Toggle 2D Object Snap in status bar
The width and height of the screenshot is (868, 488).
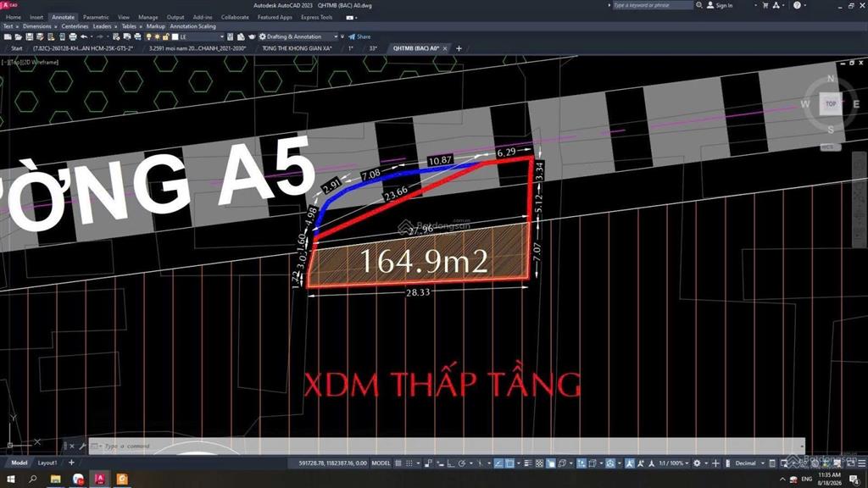click(x=509, y=463)
